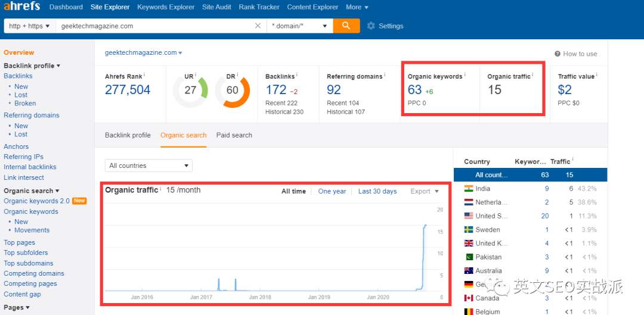Viewport: 644px width, 315px height.
Task: Click the 277,504 Ahrefs Rank value
Action: click(128, 89)
